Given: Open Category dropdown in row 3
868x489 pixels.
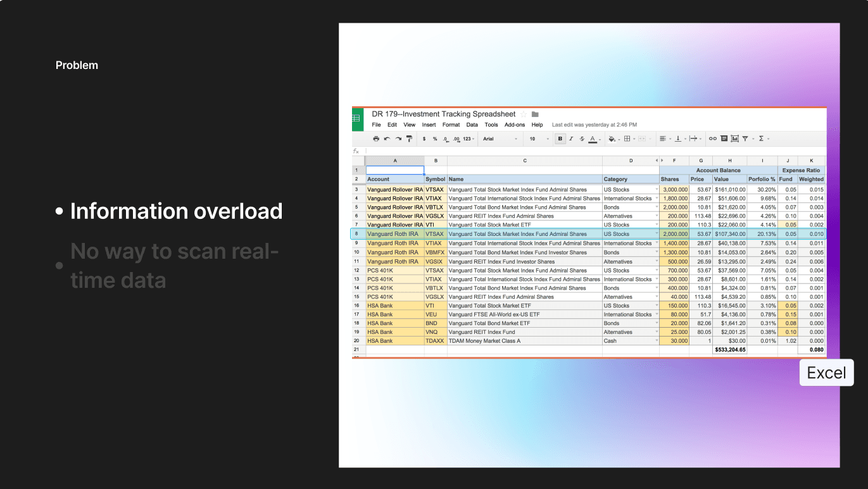Looking at the screenshot, I should 656,190.
